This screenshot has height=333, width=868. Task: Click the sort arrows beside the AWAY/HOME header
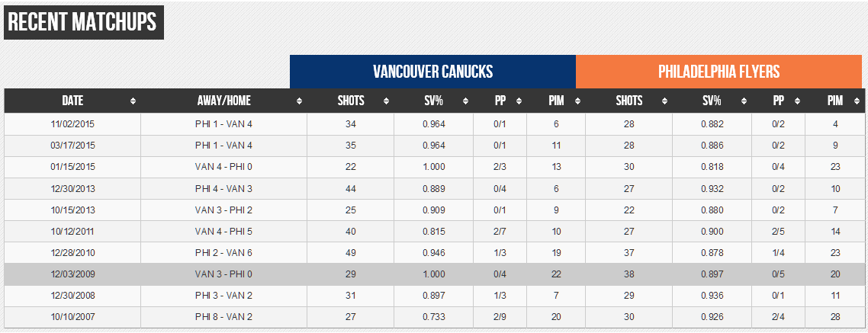coord(299,101)
